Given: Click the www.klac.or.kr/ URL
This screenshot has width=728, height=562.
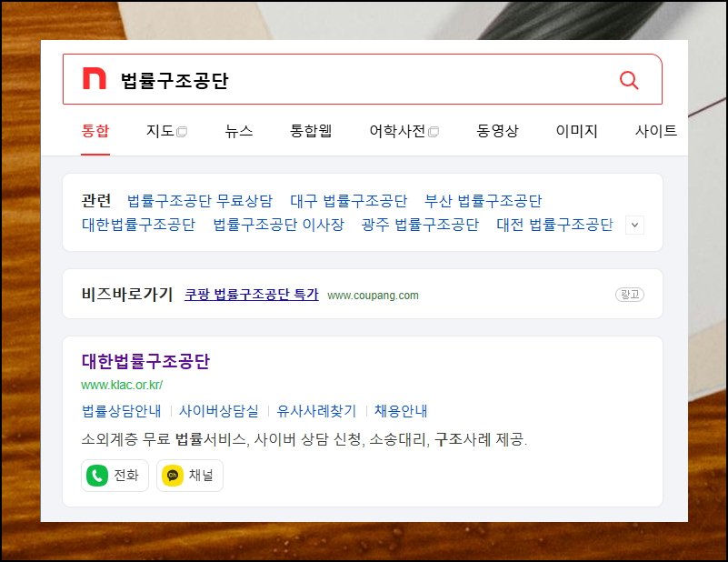Looking at the screenshot, I should click(122, 385).
